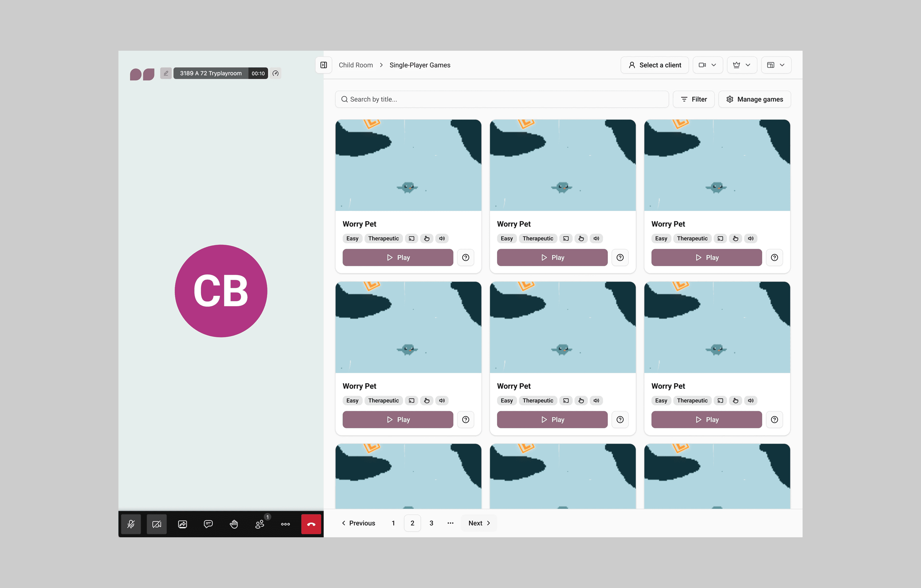Click Child Room breadcrumb
This screenshot has height=588, width=921.
[x=355, y=65]
